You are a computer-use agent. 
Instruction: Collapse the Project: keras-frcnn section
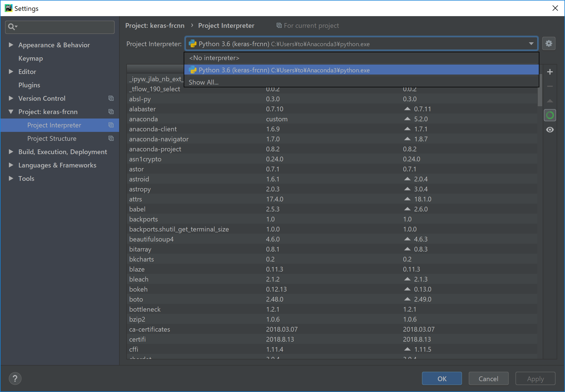tap(11, 112)
